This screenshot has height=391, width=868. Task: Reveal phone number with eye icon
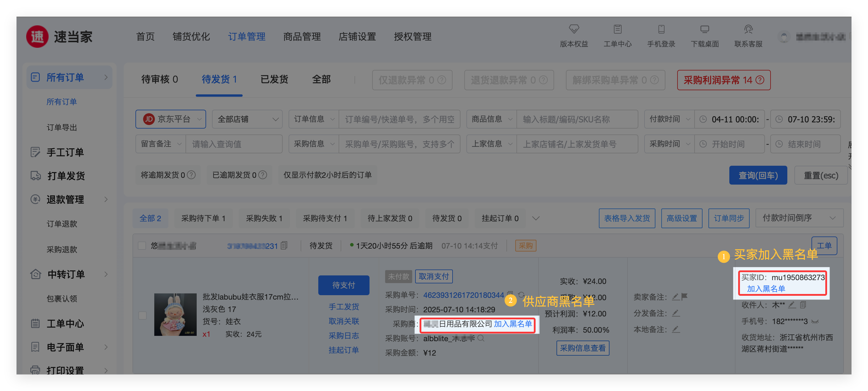(x=815, y=321)
